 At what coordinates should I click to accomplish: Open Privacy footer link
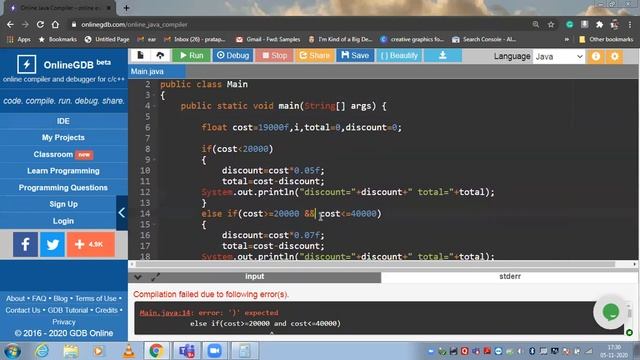(x=64, y=322)
